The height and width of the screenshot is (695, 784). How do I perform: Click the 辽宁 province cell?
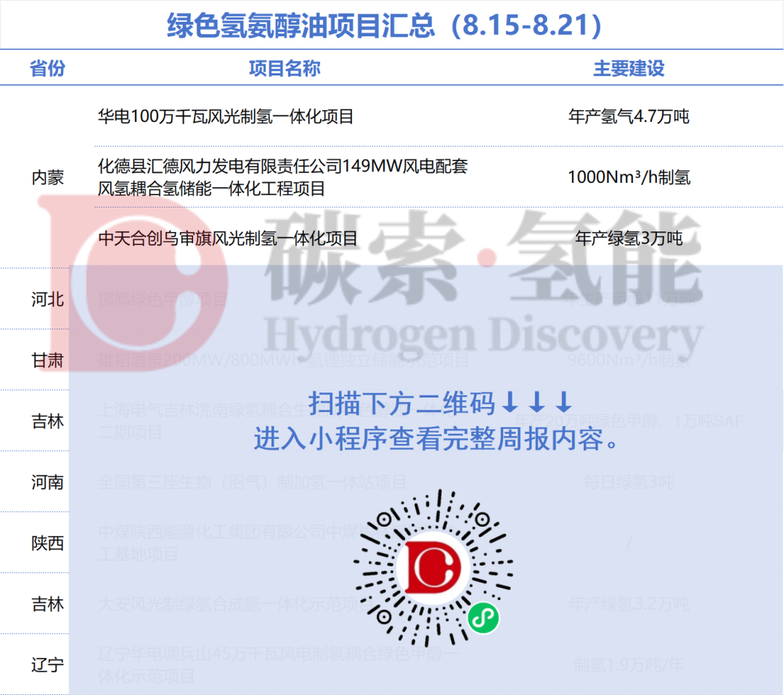[47, 665]
